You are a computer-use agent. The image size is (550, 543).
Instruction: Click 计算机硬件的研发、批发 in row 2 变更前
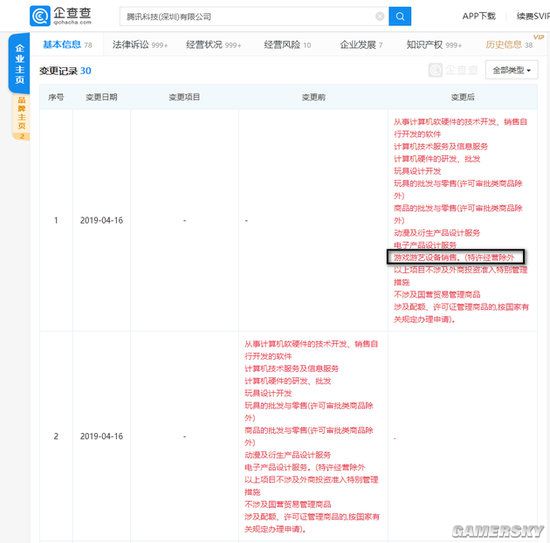pyautogui.click(x=288, y=381)
